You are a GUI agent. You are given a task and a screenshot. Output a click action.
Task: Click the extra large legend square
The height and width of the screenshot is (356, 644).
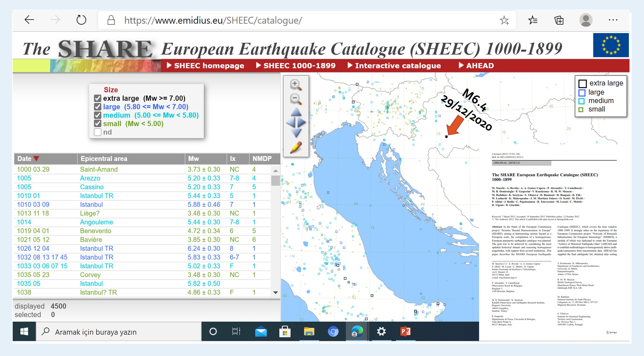click(582, 83)
